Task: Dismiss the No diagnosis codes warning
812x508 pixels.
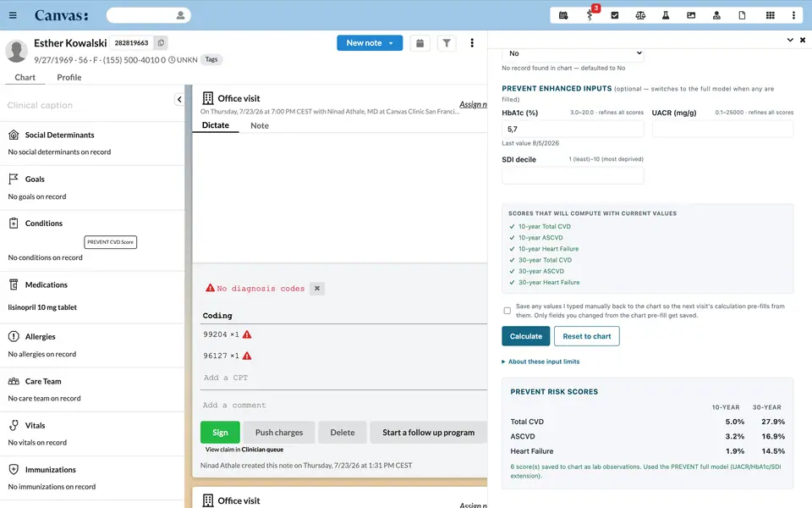Action: [x=317, y=288]
